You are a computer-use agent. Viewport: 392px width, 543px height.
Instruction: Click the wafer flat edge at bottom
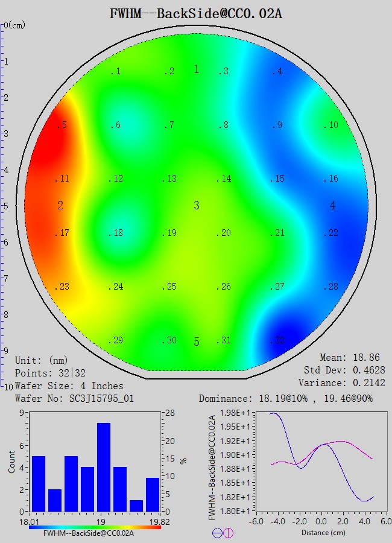click(196, 378)
